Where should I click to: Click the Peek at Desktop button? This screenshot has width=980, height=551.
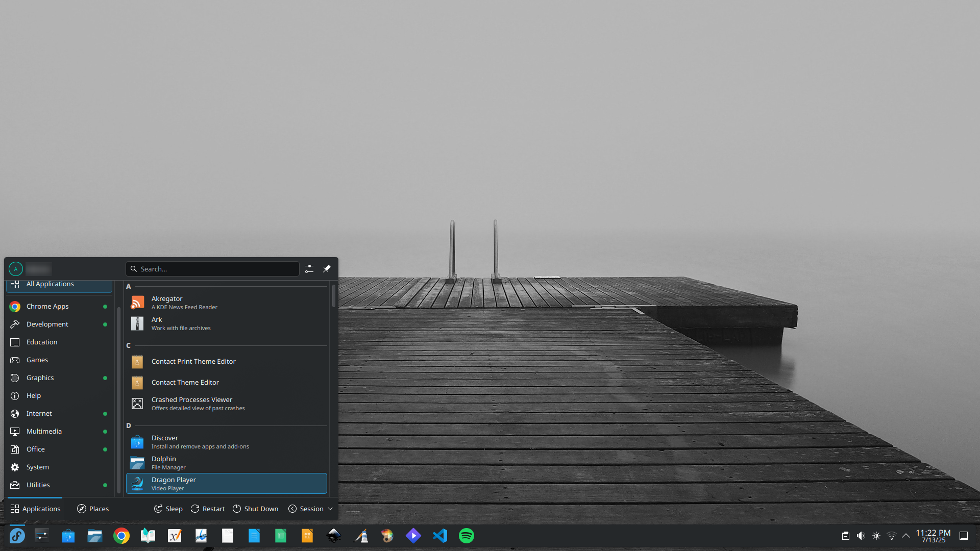(x=964, y=536)
